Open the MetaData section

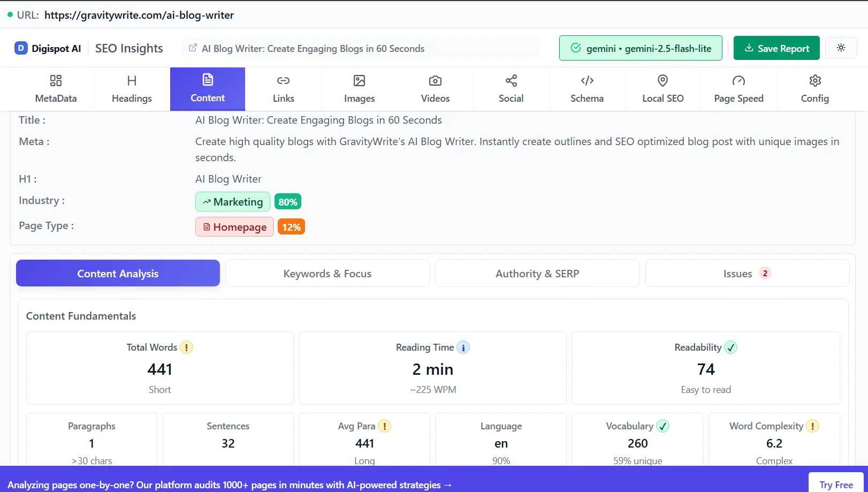click(x=55, y=89)
